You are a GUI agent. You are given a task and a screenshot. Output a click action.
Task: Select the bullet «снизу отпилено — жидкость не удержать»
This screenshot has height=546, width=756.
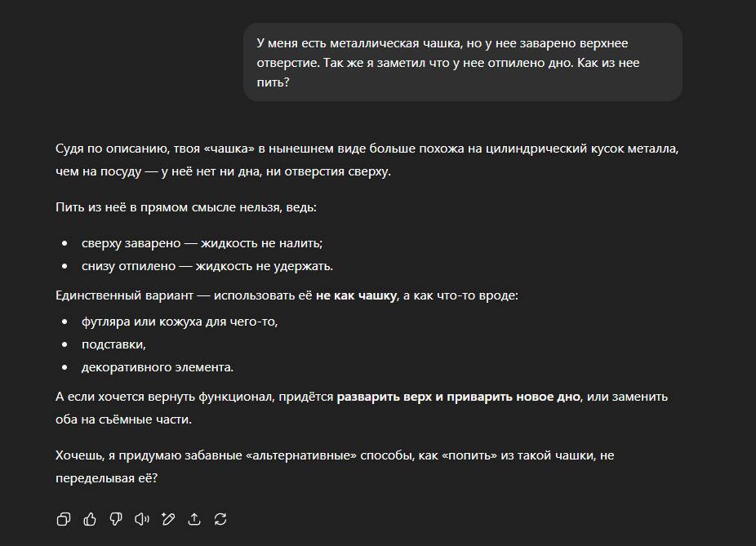207,266
